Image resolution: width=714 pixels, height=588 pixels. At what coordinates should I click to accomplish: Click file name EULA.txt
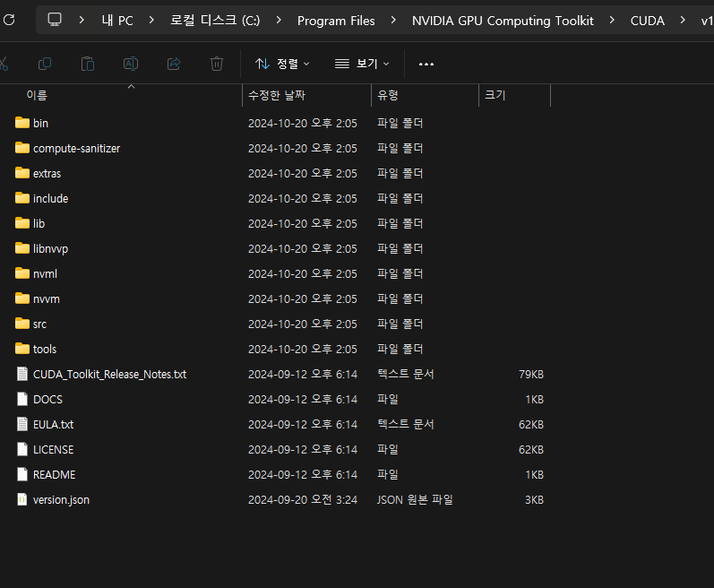(53, 425)
